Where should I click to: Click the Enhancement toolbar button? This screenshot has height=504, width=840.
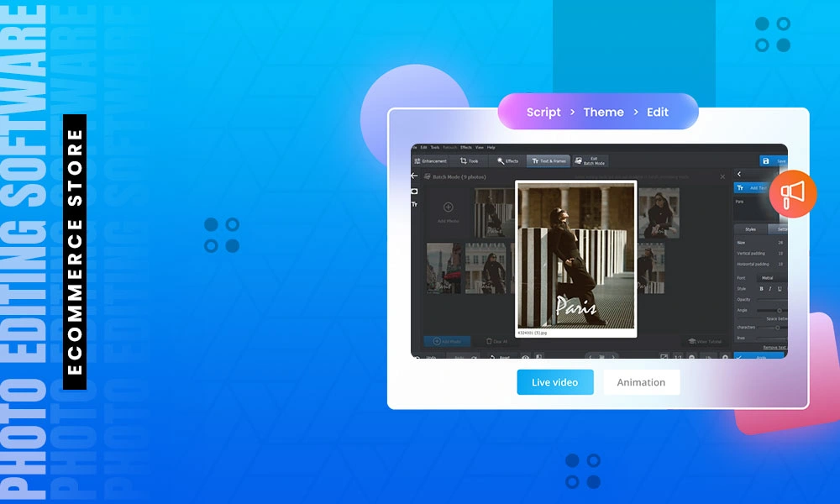(x=431, y=160)
